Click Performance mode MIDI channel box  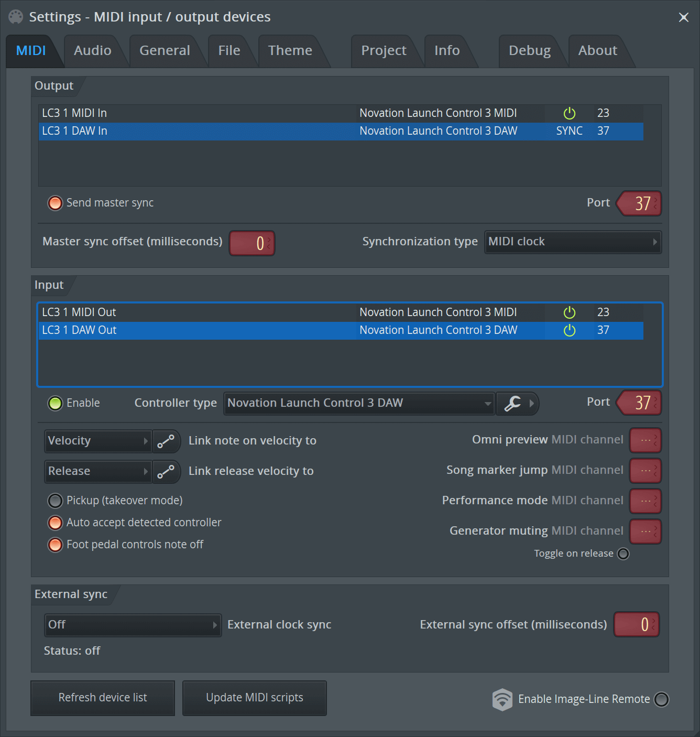[x=646, y=501]
